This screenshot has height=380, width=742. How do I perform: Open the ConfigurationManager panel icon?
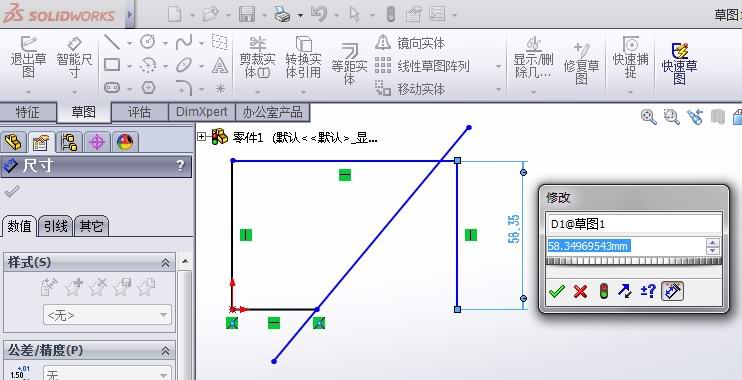click(69, 142)
